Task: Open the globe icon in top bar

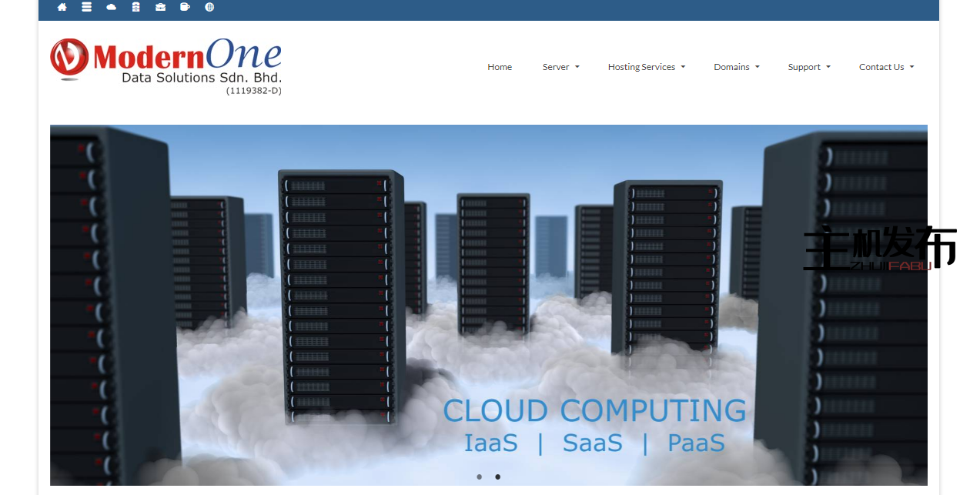Action: click(209, 7)
